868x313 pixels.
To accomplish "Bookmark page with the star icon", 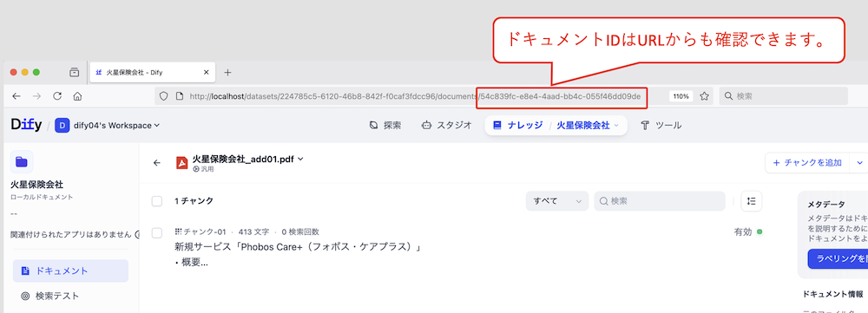I will click(704, 96).
